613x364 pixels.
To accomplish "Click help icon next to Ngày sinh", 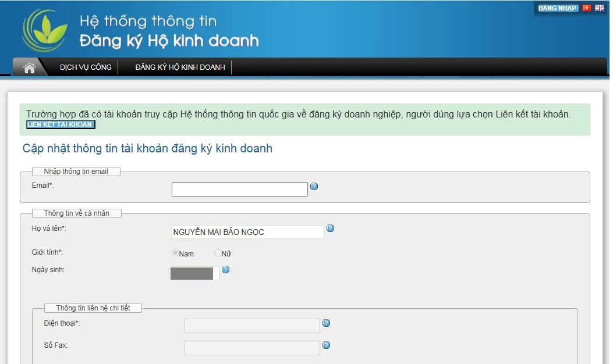I will coord(226,270).
